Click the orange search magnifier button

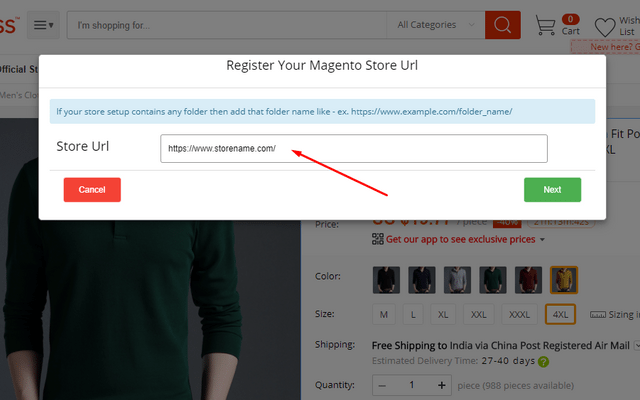[x=502, y=25]
